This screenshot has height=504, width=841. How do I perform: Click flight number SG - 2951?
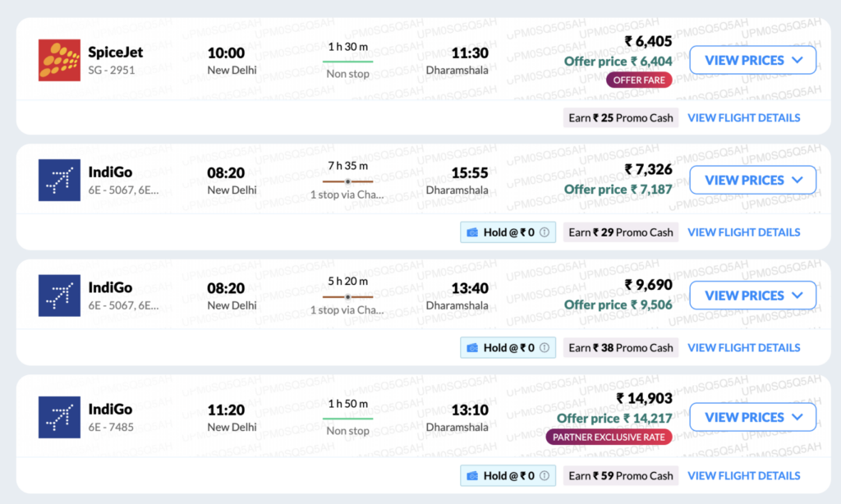[x=112, y=71]
